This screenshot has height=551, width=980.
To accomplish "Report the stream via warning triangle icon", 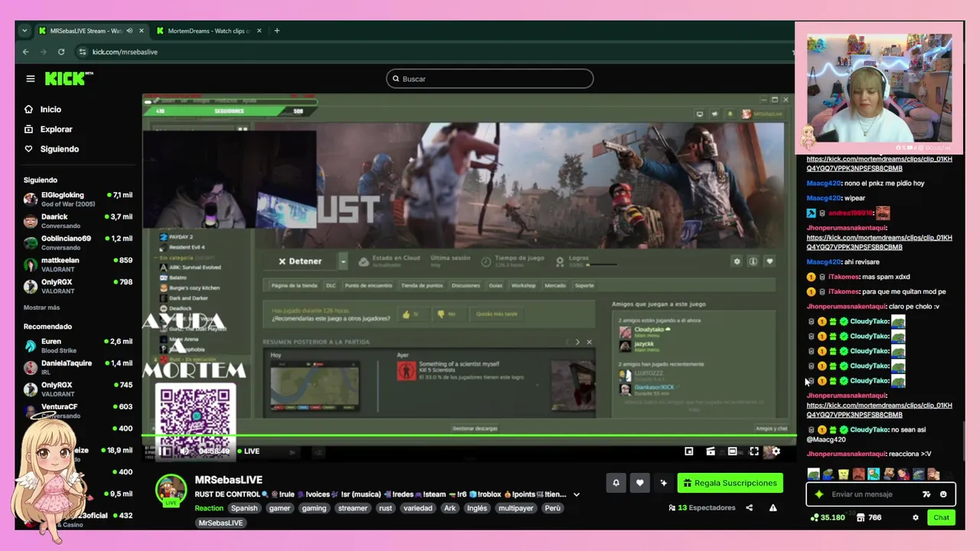I will (773, 507).
